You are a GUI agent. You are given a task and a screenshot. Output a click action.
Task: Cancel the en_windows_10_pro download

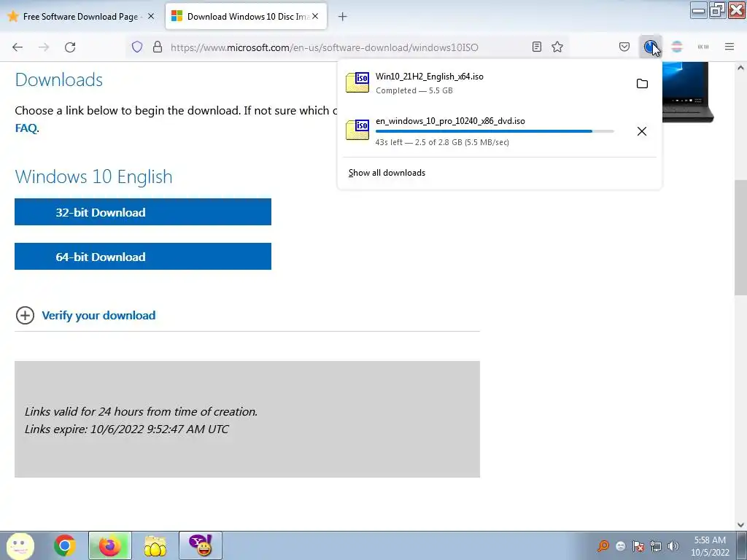(642, 131)
